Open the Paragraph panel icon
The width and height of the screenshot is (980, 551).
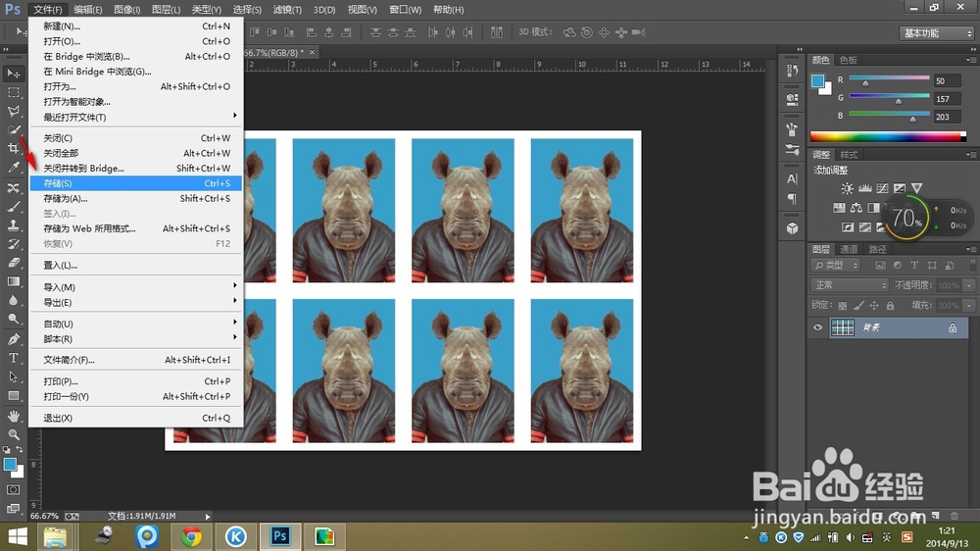[793, 199]
